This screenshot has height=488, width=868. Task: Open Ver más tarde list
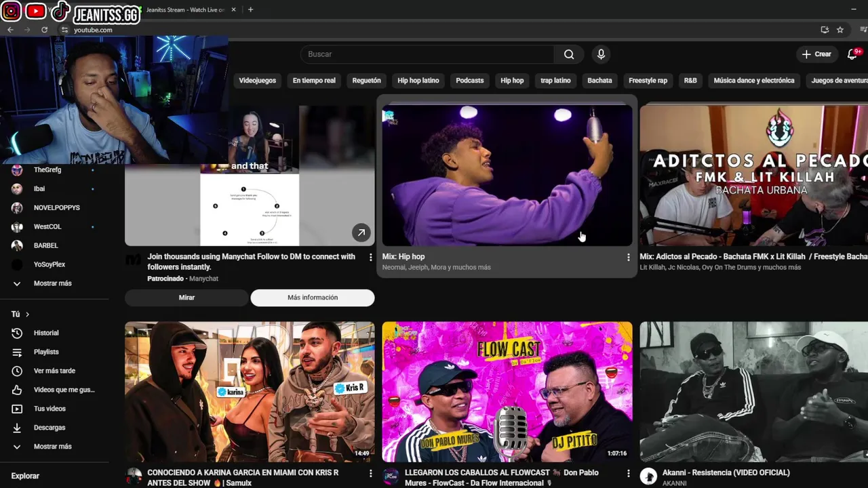[54, 371]
